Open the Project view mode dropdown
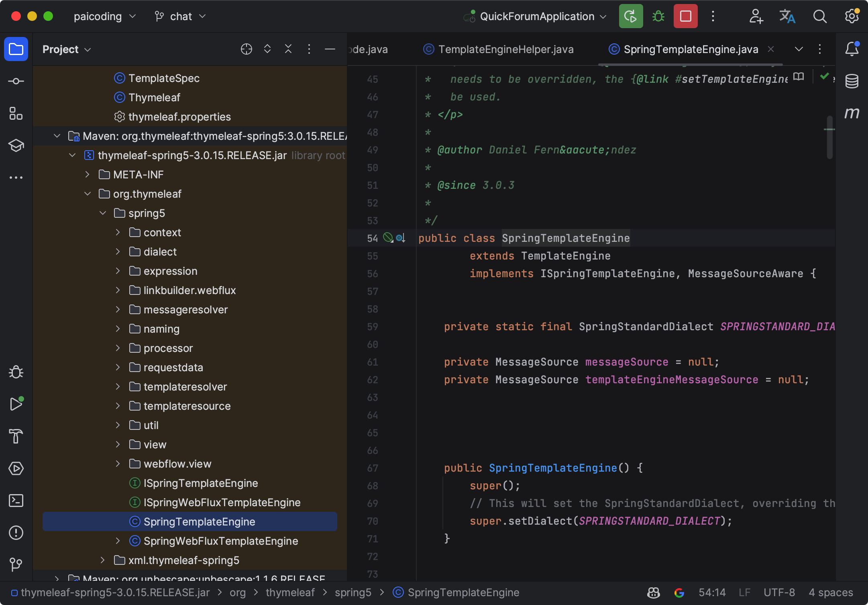The height and width of the screenshot is (605, 868). click(67, 49)
